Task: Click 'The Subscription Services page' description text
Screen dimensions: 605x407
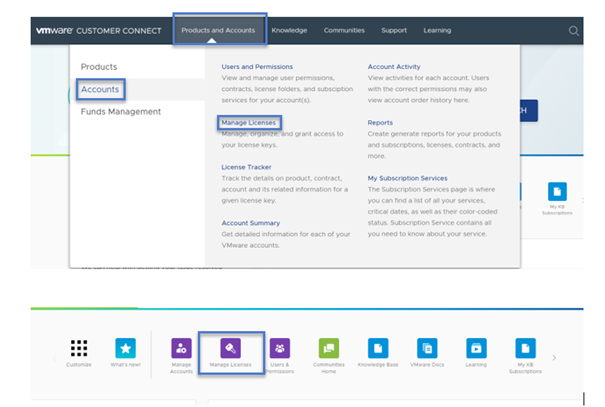Action: click(x=433, y=212)
